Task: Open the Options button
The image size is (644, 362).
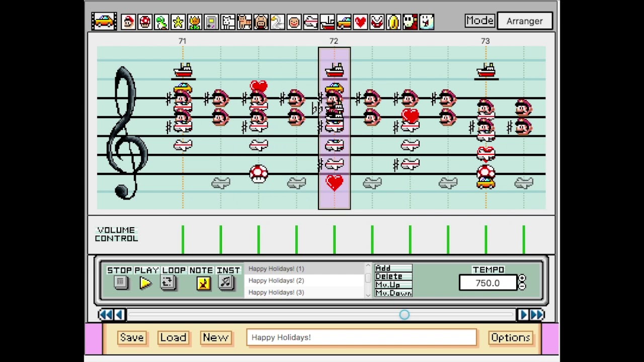Action: pos(510,337)
